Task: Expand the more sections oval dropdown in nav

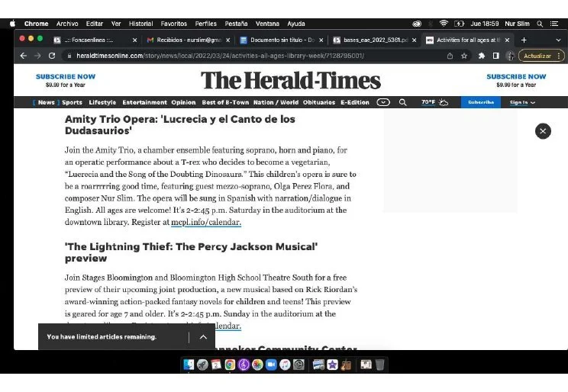Action: [383, 102]
